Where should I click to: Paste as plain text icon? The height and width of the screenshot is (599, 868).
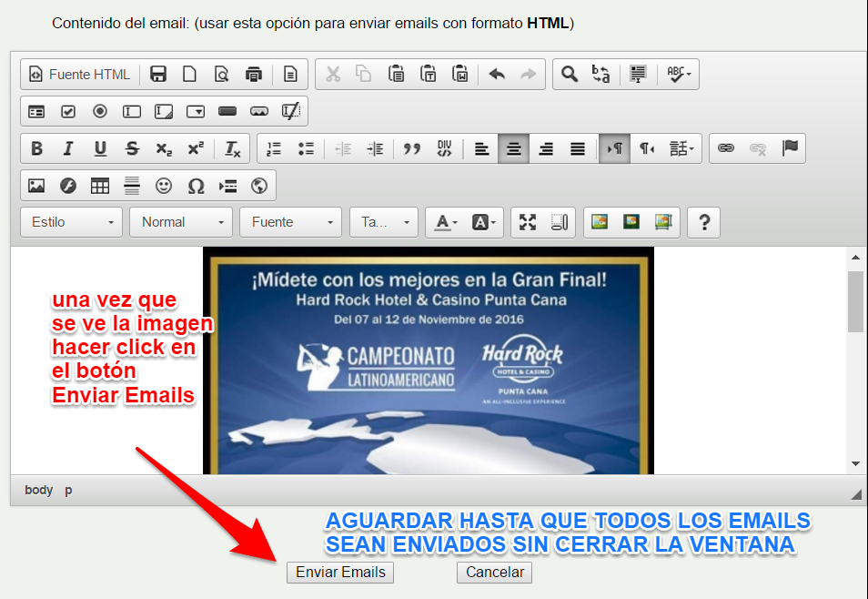[428, 75]
